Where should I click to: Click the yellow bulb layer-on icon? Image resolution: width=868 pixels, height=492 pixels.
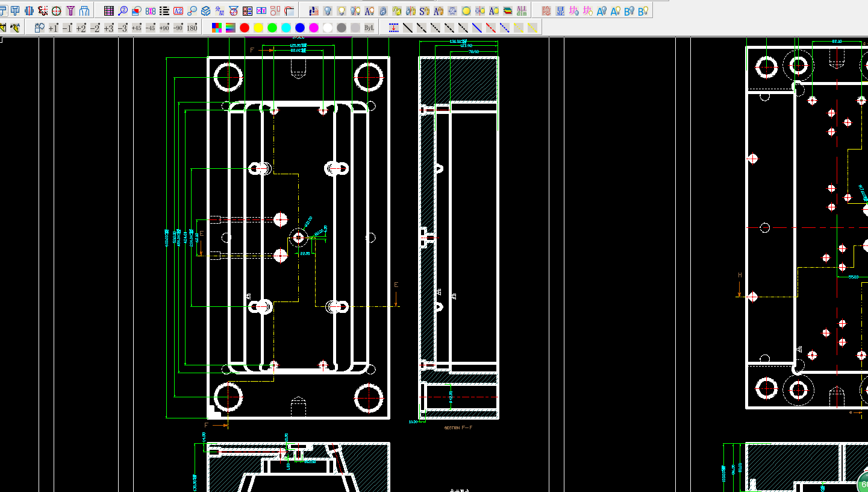342,11
